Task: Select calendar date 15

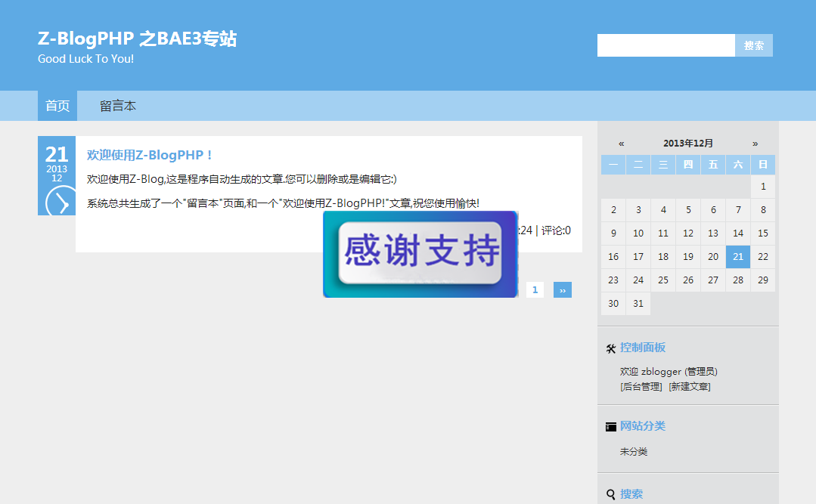Action: pyautogui.click(x=763, y=233)
